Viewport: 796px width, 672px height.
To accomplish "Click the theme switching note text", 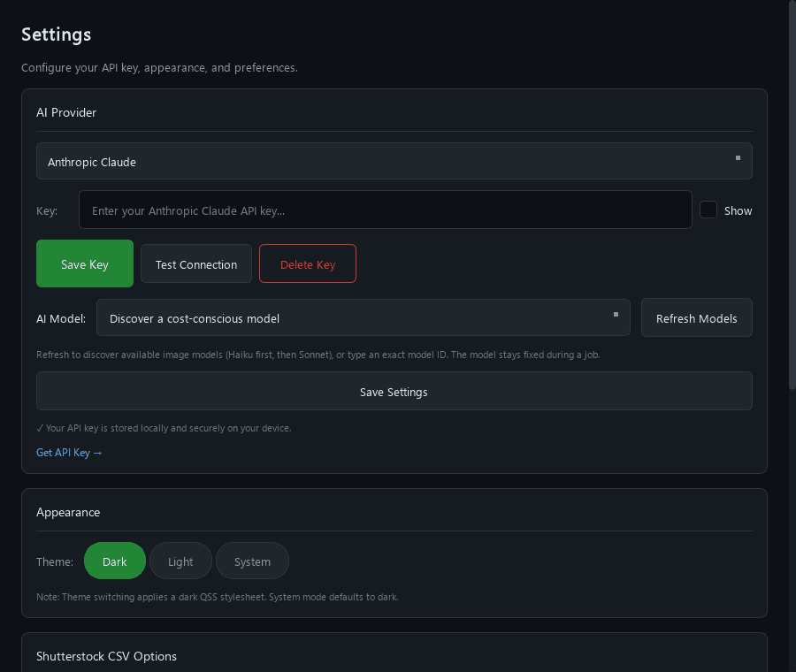I will pos(218,597).
